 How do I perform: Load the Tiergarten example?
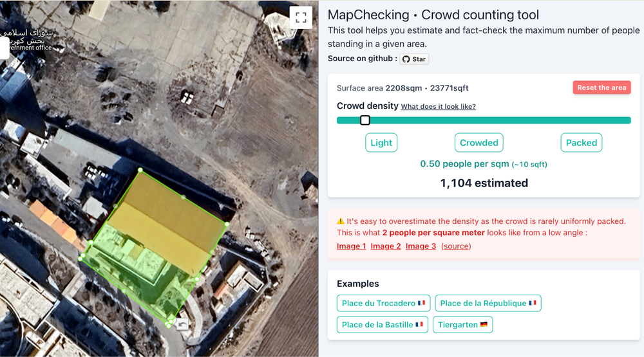pos(462,325)
